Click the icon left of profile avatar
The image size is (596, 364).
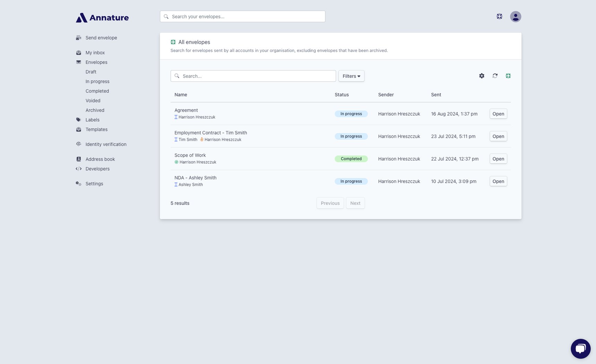[499, 16]
